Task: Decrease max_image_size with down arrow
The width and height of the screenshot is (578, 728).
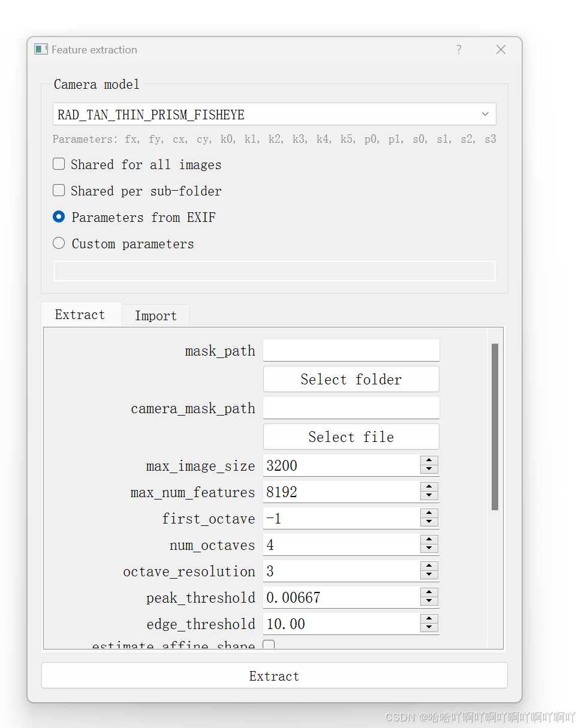Action: pos(429,470)
